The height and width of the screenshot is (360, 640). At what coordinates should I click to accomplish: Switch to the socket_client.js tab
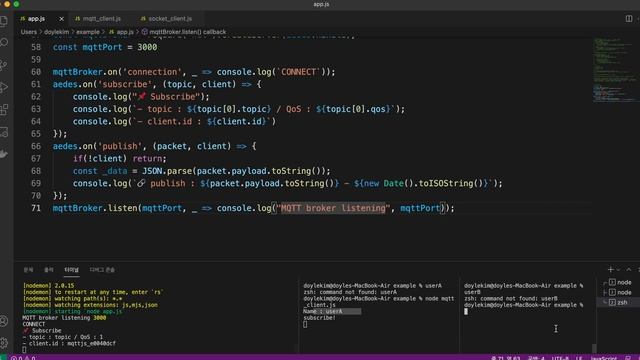170,19
